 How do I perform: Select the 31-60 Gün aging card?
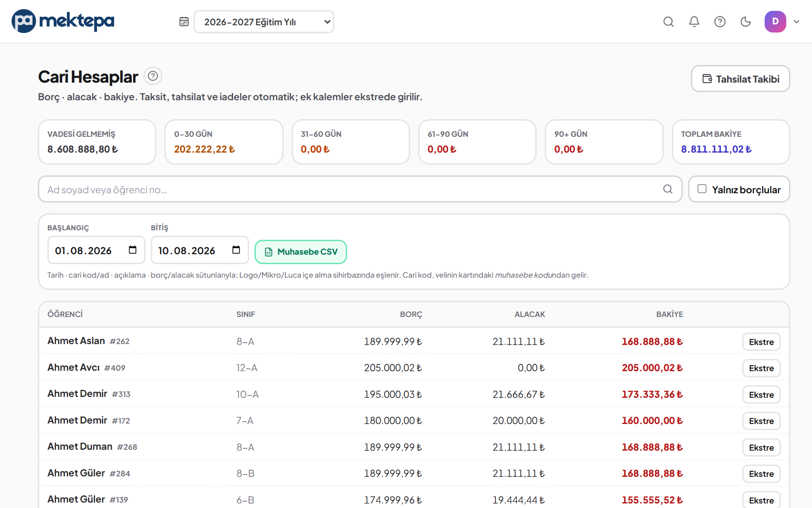point(351,142)
